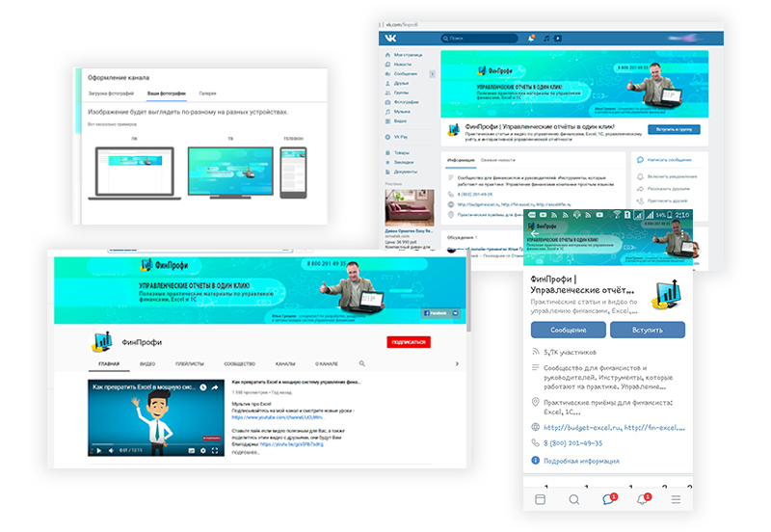Open Музыка in VK sidebar
The width and height of the screenshot is (771, 532).
398,112
